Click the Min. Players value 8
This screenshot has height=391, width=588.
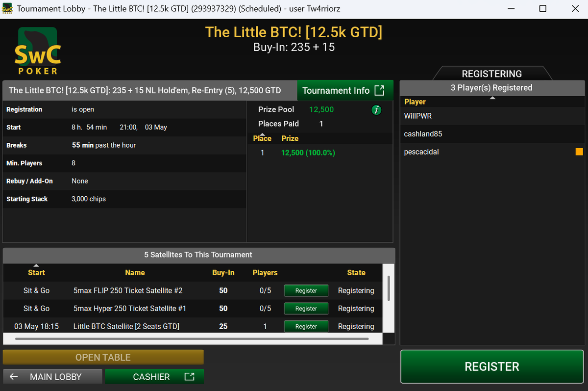(x=74, y=163)
